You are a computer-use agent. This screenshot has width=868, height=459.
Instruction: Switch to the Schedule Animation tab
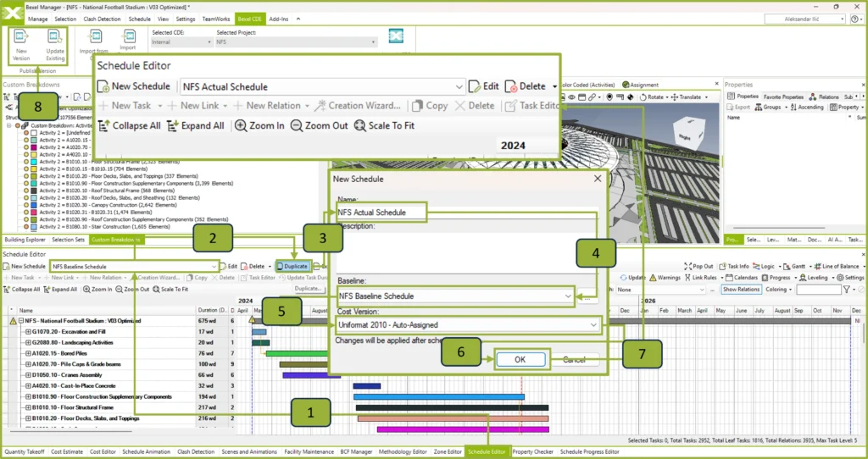point(146,452)
